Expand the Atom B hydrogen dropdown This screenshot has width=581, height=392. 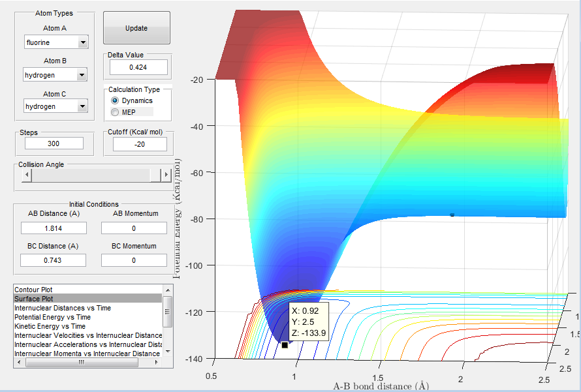(x=82, y=75)
